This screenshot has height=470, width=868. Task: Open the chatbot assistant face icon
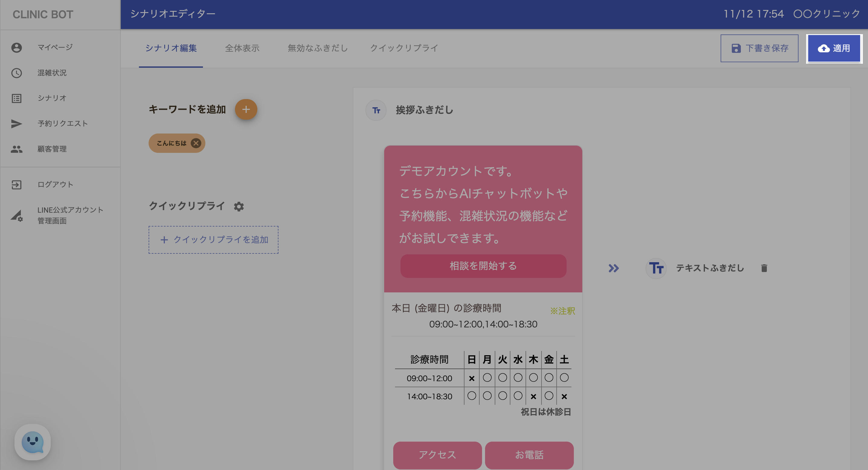[33, 442]
